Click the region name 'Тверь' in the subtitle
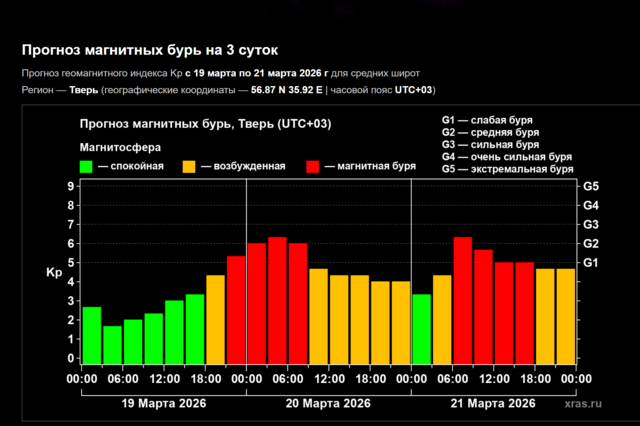This screenshot has width=640, height=426. click(x=84, y=90)
